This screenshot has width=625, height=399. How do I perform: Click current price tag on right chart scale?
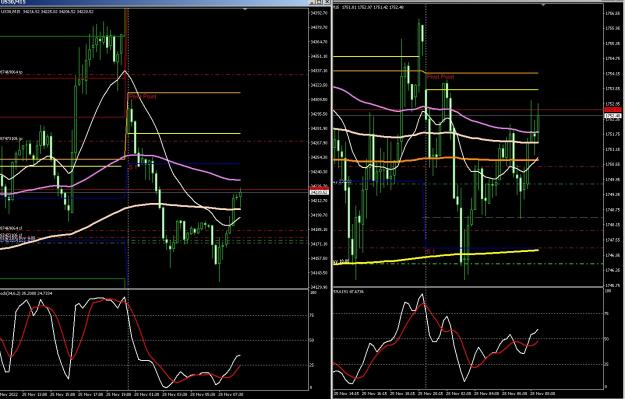613,116
